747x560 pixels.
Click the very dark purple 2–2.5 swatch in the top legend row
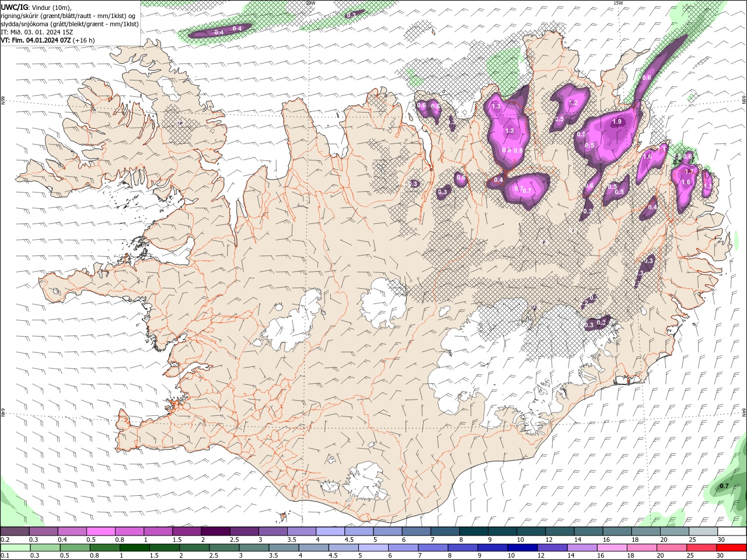(215, 531)
